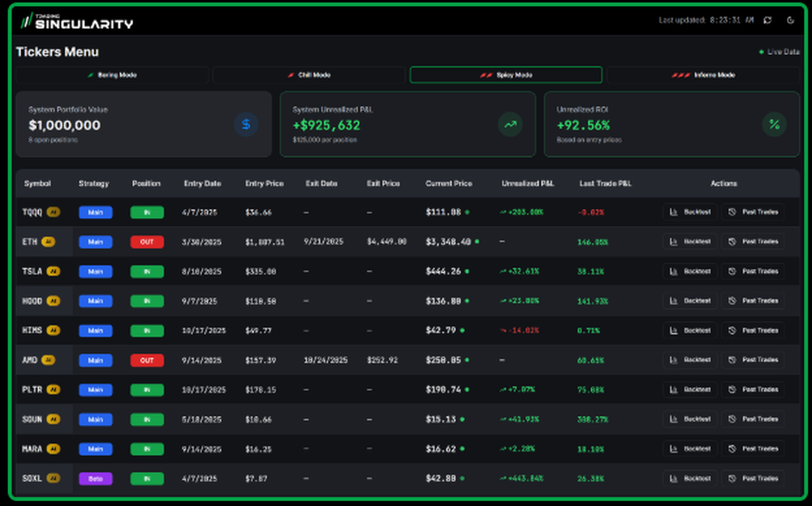Click the trending chart icon on Unrealized P&L card
Image resolution: width=812 pixels, height=506 pixels.
511,124
